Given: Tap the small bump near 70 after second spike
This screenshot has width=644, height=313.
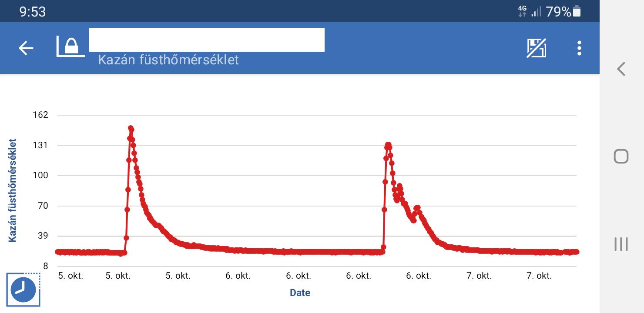Looking at the screenshot, I should tap(417, 208).
